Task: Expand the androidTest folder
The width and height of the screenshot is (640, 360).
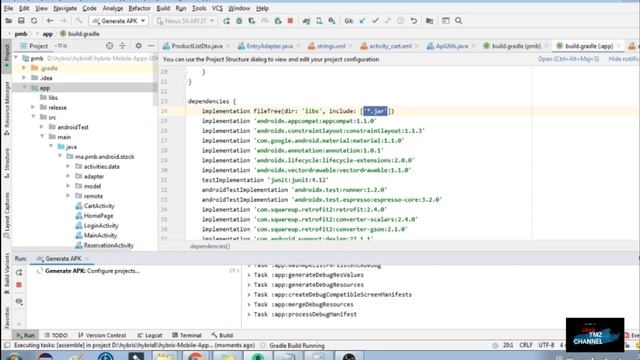Action: (x=42, y=127)
